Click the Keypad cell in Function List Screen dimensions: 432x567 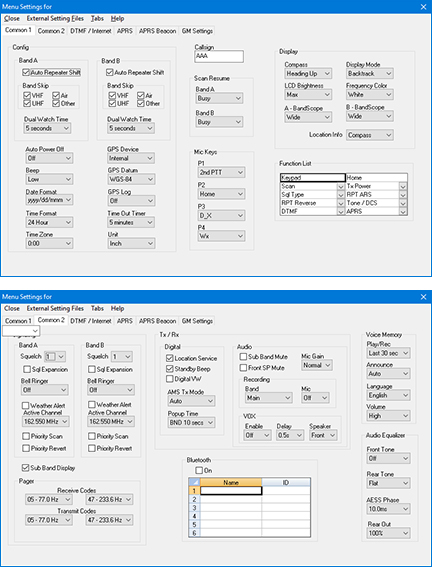point(313,178)
